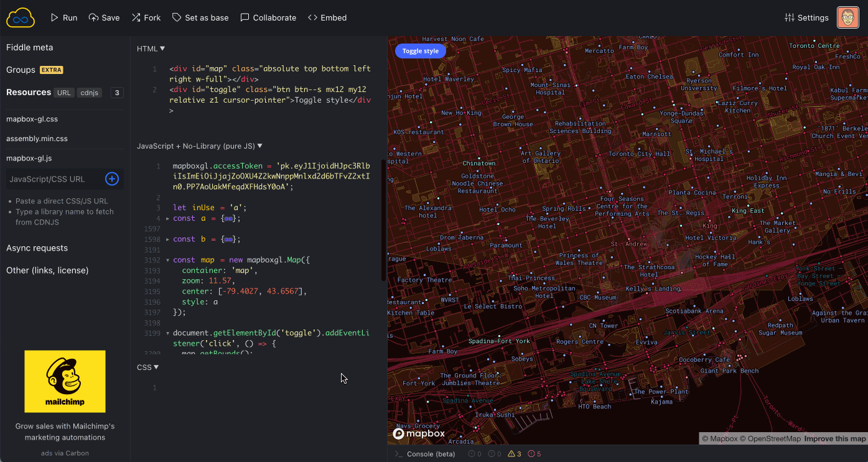The width and height of the screenshot is (868, 462).
Task: Click the Toronto City Hall map label
Action: [639, 154]
